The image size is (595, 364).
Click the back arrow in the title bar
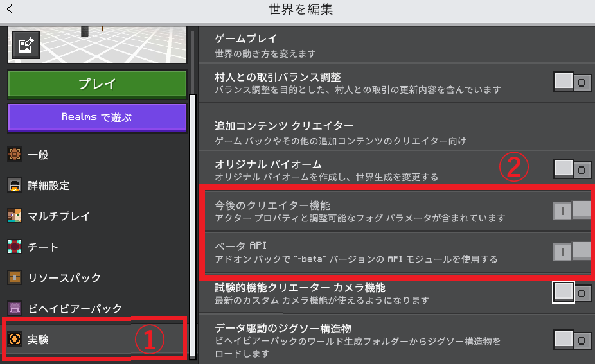click(10, 10)
